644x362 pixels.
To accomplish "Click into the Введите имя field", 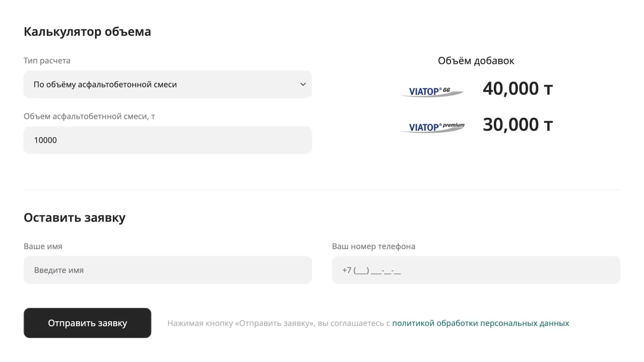I will coord(168,271).
